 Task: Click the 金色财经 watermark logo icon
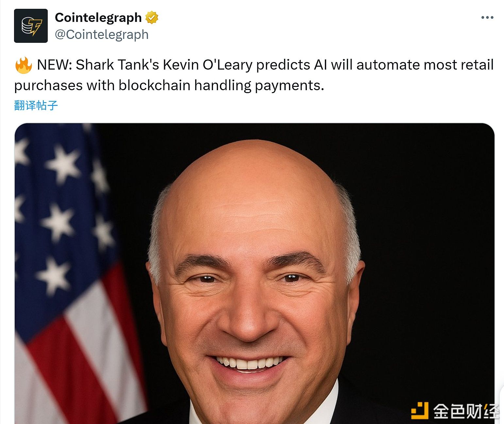pyautogui.click(x=419, y=410)
